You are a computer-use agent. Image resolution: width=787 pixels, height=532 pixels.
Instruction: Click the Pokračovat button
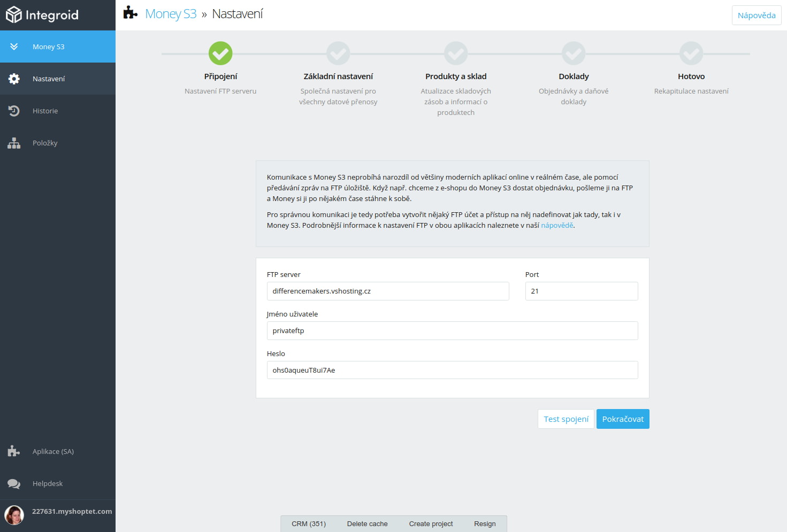(x=623, y=419)
